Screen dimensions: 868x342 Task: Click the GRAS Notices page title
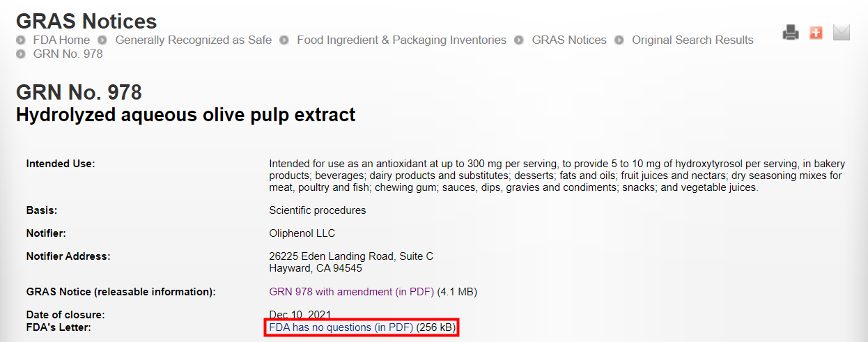click(86, 22)
